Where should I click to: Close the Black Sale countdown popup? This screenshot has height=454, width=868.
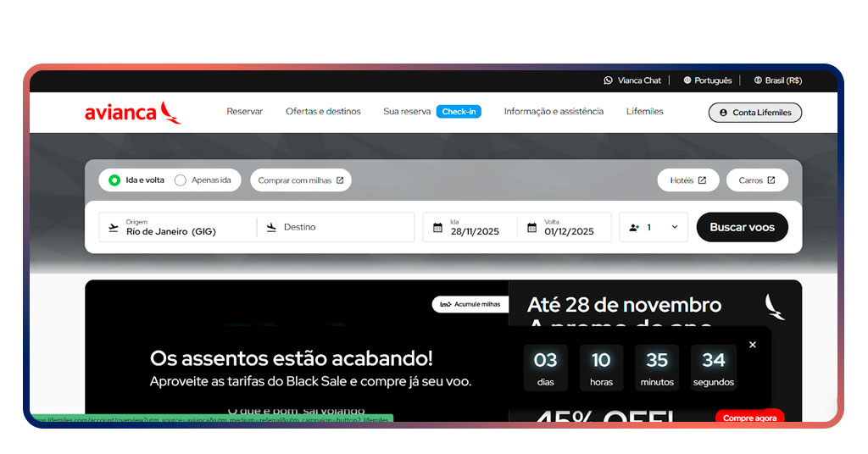point(753,345)
